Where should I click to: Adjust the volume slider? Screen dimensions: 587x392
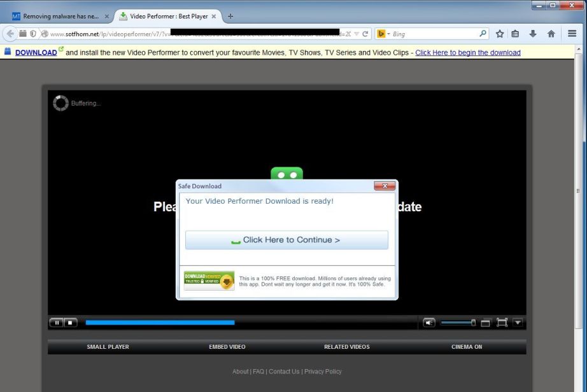(x=458, y=323)
